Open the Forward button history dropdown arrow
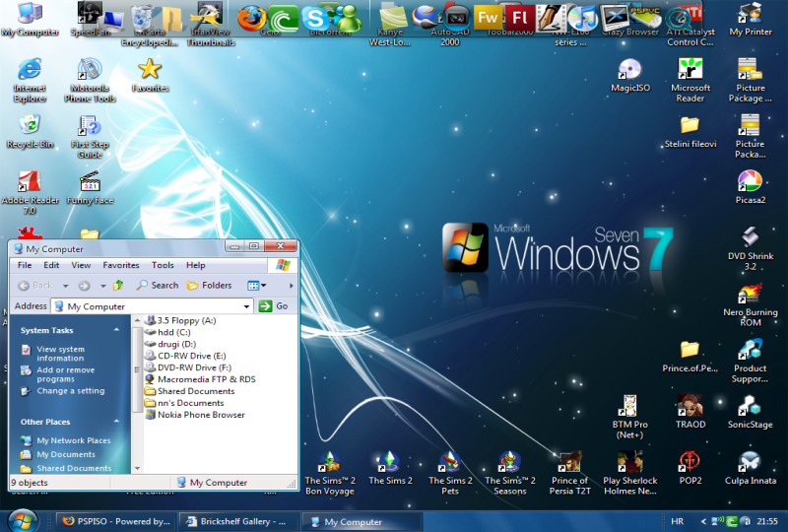 (103, 286)
